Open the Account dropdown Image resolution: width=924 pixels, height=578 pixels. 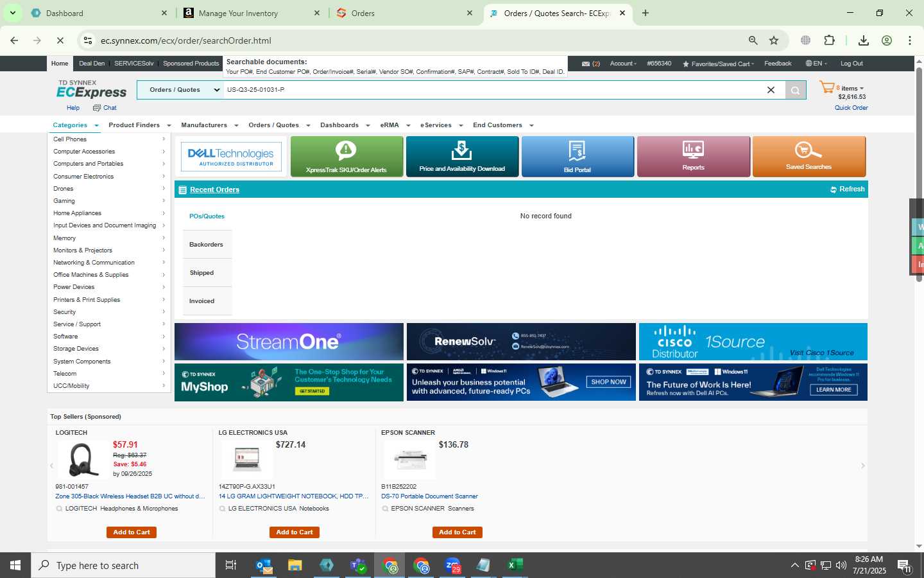tap(623, 64)
